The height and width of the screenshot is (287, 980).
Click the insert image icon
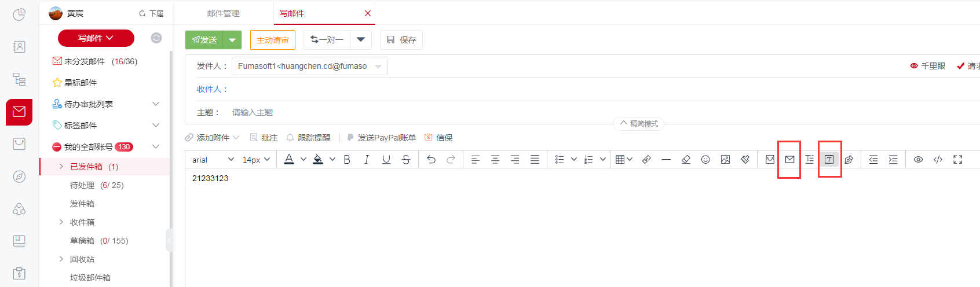pos(725,160)
